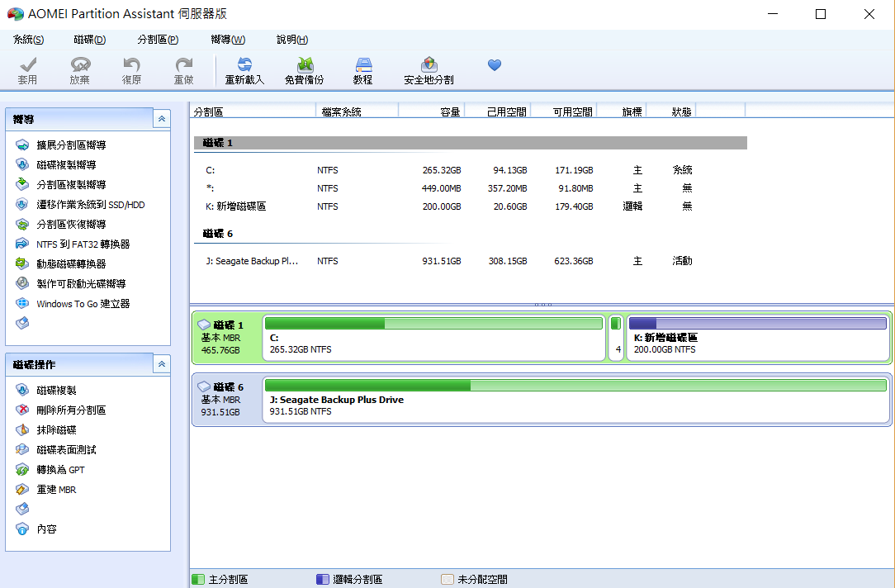This screenshot has height=588, width=895.
Task: Select the C: partition row in list
Action: point(471,170)
